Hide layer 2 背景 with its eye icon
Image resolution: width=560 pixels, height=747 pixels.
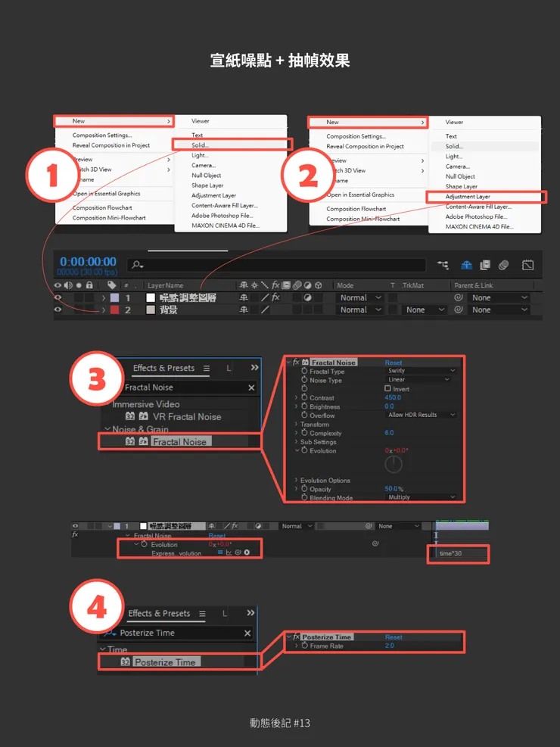tap(58, 310)
